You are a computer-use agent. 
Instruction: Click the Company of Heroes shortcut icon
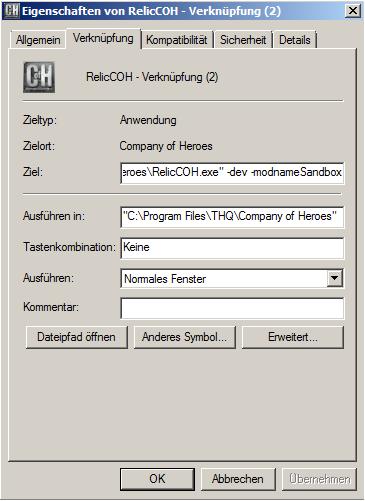(39, 77)
